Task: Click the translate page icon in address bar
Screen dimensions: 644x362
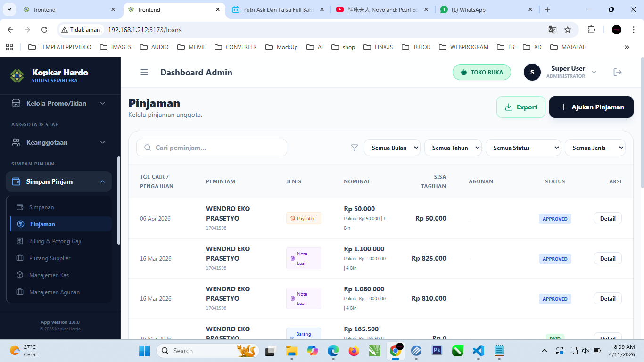Action: pos(553,30)
